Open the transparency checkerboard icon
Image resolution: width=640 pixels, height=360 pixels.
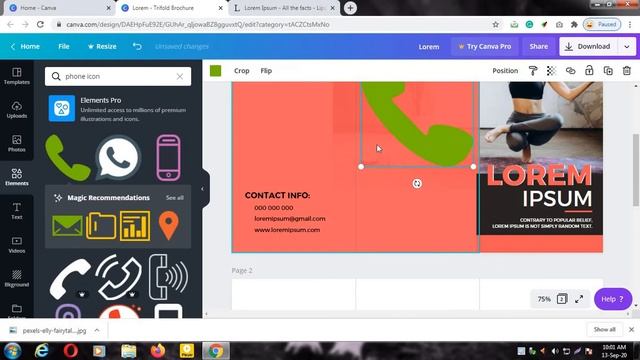[x=551, y=71]
